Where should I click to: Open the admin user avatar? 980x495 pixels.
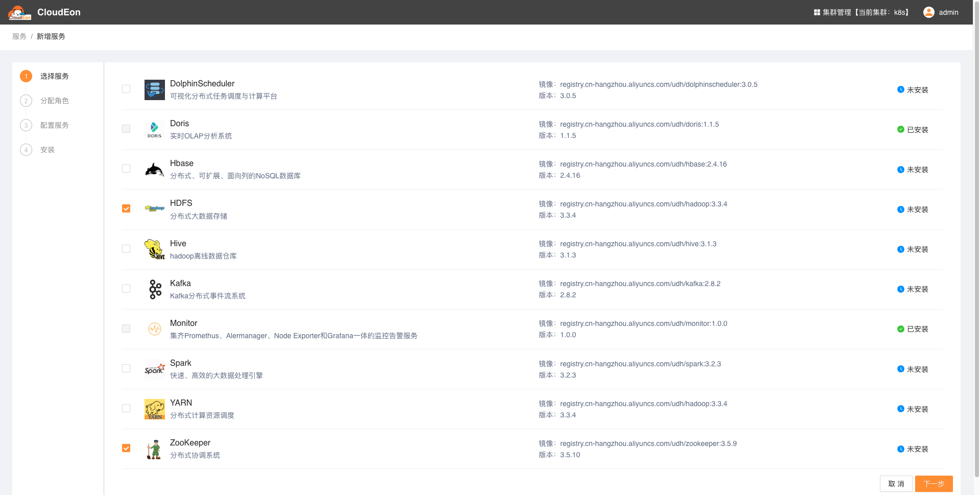(x=929, y=12)
